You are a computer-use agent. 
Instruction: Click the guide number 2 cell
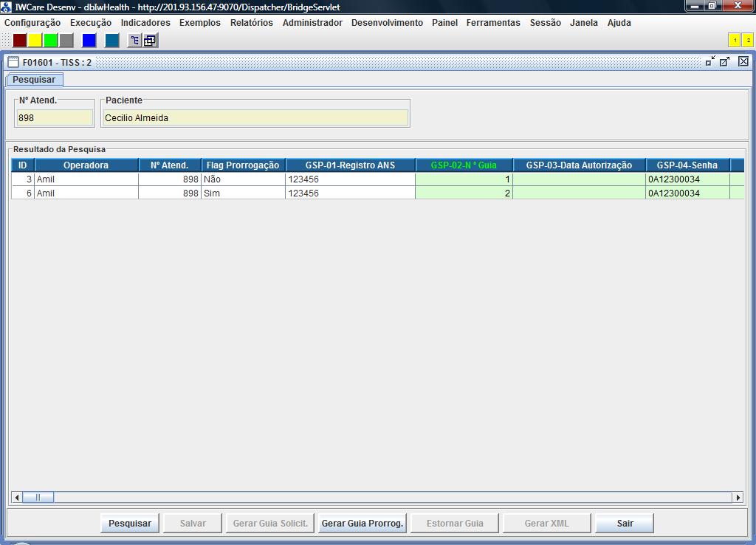(464, 193)
